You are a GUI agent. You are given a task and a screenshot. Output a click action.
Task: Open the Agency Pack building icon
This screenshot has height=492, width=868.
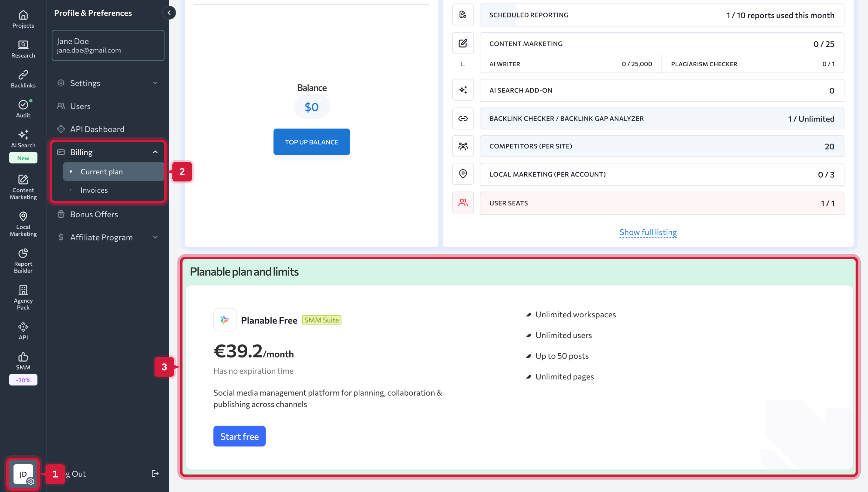23,290
